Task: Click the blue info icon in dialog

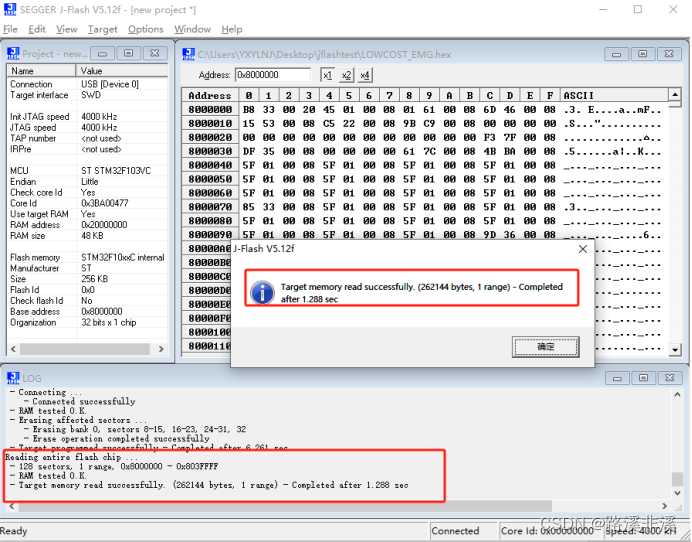Action: coord(262,293)
